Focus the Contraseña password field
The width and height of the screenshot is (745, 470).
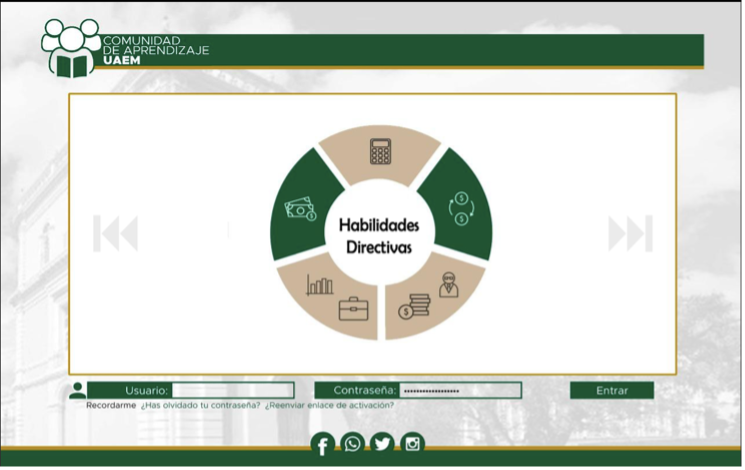click(x=460, y=390)
